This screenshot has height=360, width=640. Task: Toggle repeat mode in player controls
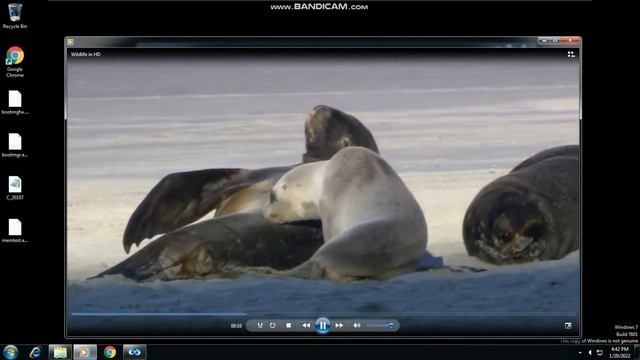273,326
